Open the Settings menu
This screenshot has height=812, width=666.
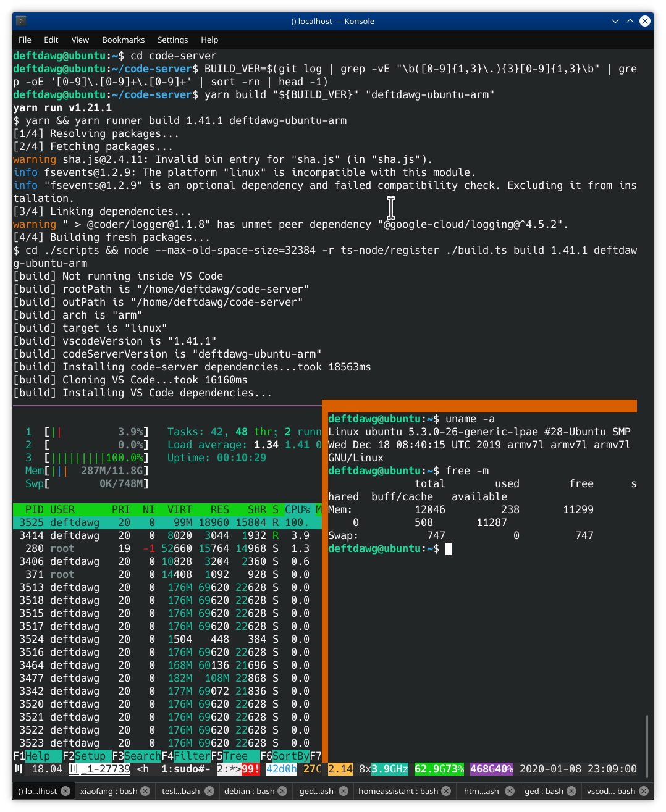click(172, 40)
